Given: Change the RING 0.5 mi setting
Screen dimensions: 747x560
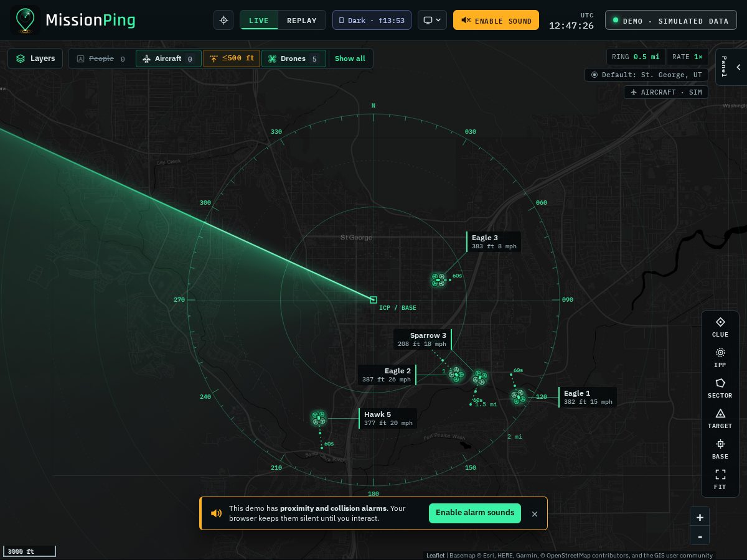Looking at the screenshot, I should pos(636,57).
